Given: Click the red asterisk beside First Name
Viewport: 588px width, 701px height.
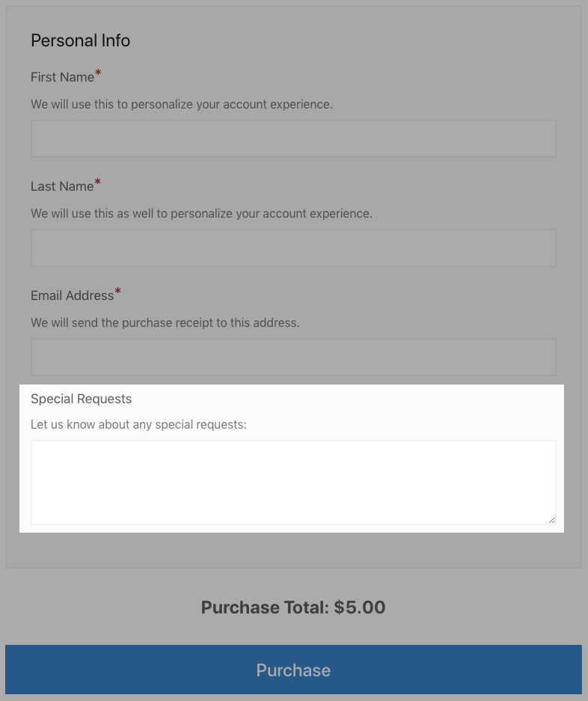Looking at the screenshot, I should click(x=98, y=73).
